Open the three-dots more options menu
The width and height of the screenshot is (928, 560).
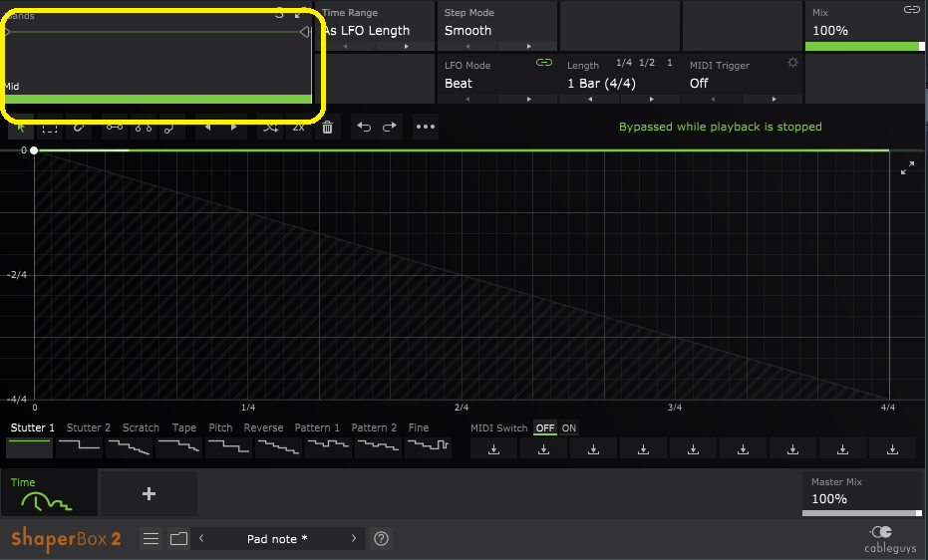pos(426,127)
